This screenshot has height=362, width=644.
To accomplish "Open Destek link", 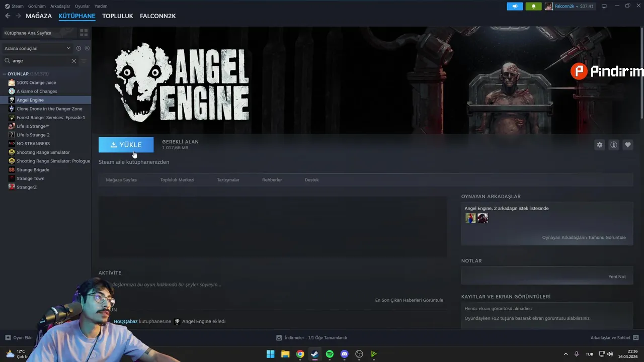I will tap(311, 180).
